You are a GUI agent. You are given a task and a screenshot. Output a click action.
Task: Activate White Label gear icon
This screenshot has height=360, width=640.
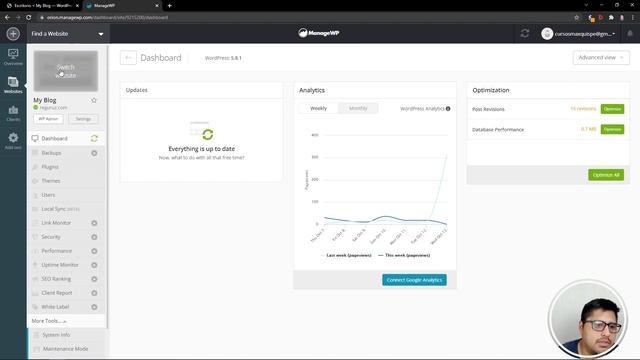click(x=94, y=307)
